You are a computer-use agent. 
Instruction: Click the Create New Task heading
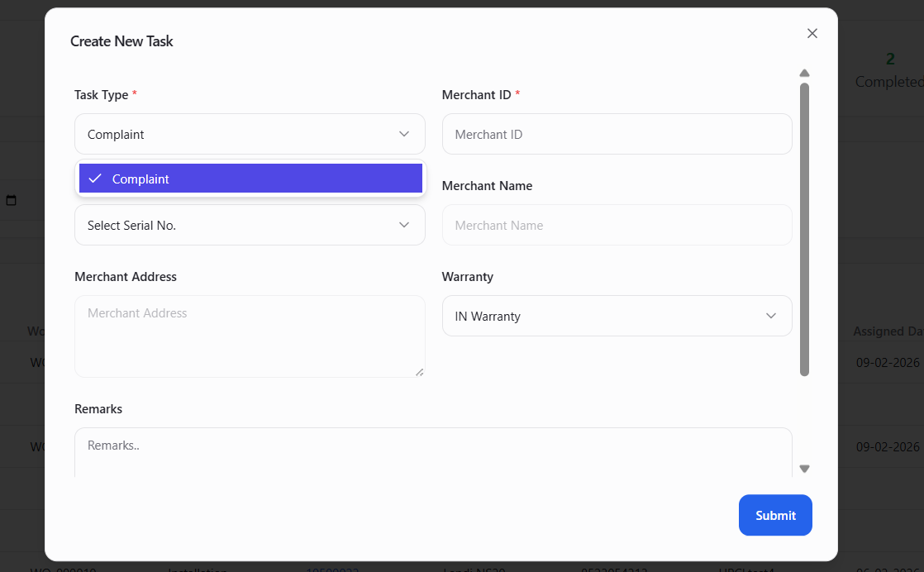tap(121, 41)
